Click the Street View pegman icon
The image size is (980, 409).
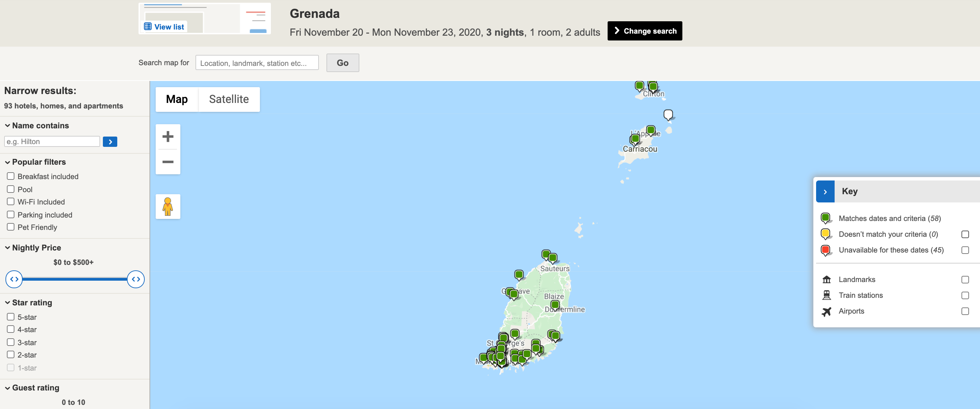pos(168,207)
